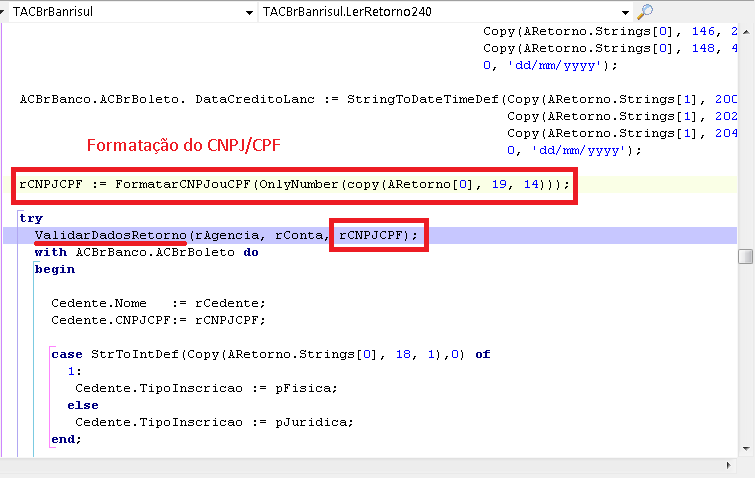Click the rConta parameter
755x478 pixels.
tap(299, 235)
